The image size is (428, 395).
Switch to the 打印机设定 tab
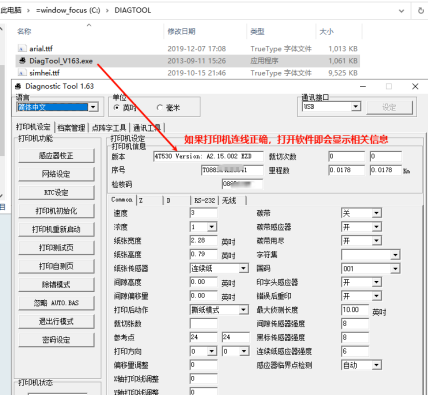coord(33,127)
